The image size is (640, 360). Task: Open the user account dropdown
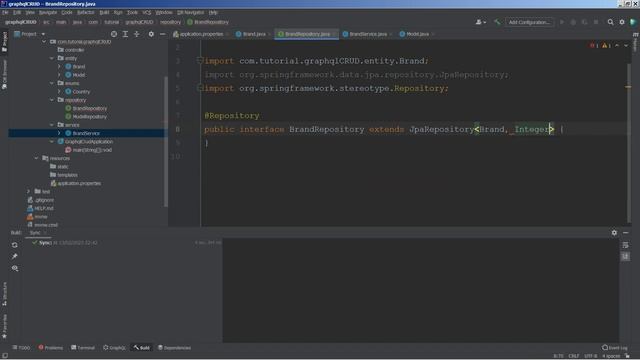pyautogui.click(x=481, y=22)
